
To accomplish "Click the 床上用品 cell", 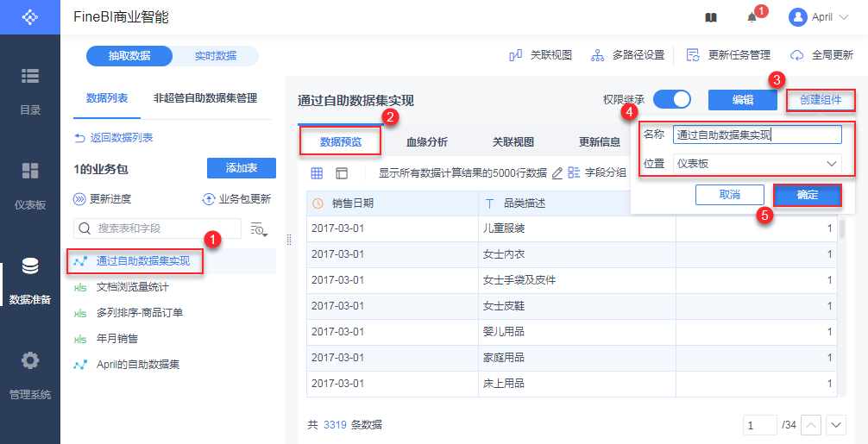I will click(x=577, y=383).
